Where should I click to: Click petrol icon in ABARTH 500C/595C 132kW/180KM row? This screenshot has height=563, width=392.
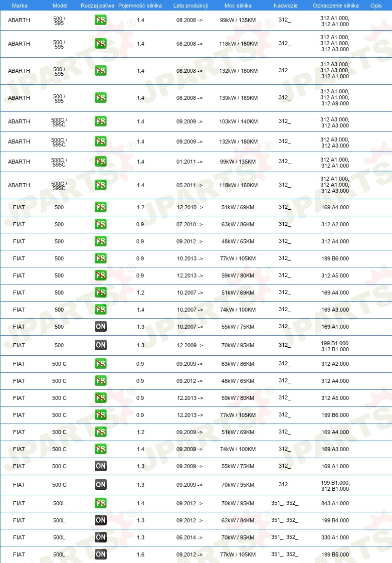tap(101, 142)
